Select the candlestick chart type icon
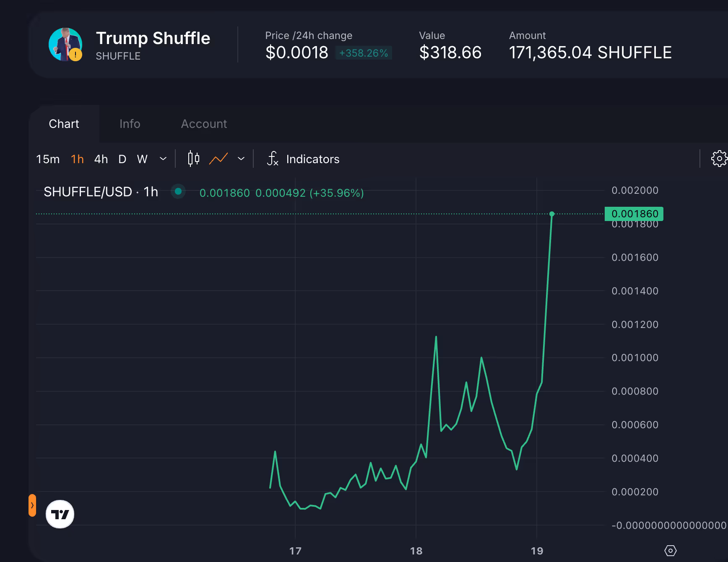Image resolution: width=728 pixels, height=562 pixels. click(193, 159)
